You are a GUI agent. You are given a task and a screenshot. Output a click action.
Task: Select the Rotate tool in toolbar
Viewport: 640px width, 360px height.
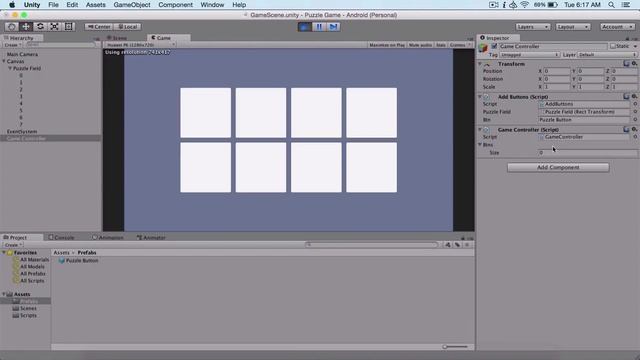click(x=40, y=27)
